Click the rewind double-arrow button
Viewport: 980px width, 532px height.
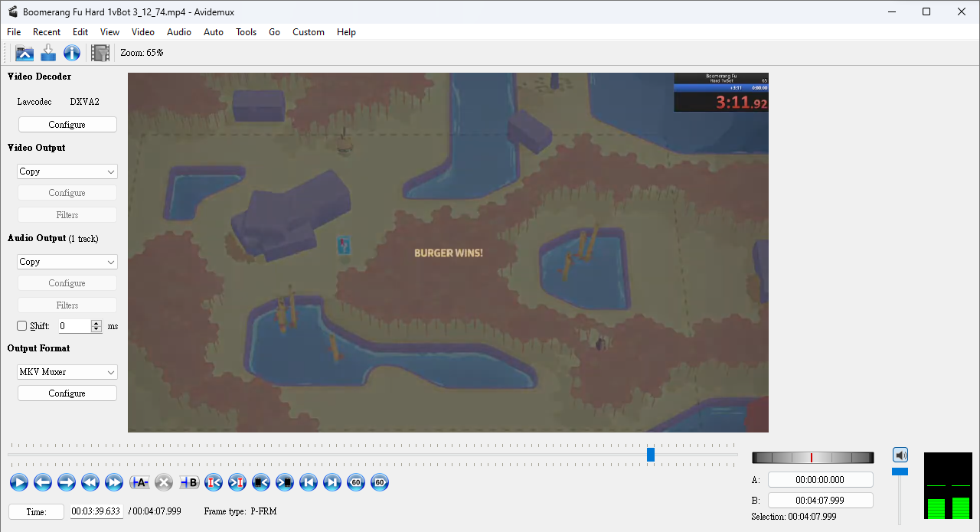click(x=90, y=482)
